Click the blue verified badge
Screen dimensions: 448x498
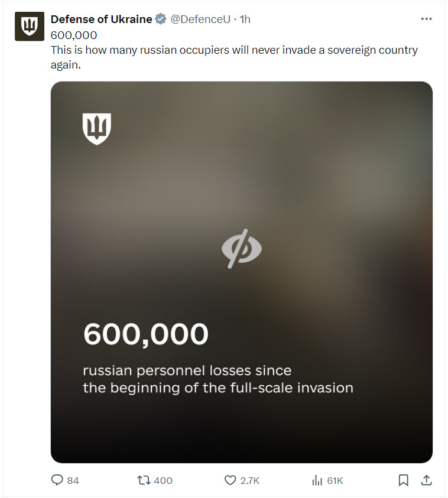point(161,19)
